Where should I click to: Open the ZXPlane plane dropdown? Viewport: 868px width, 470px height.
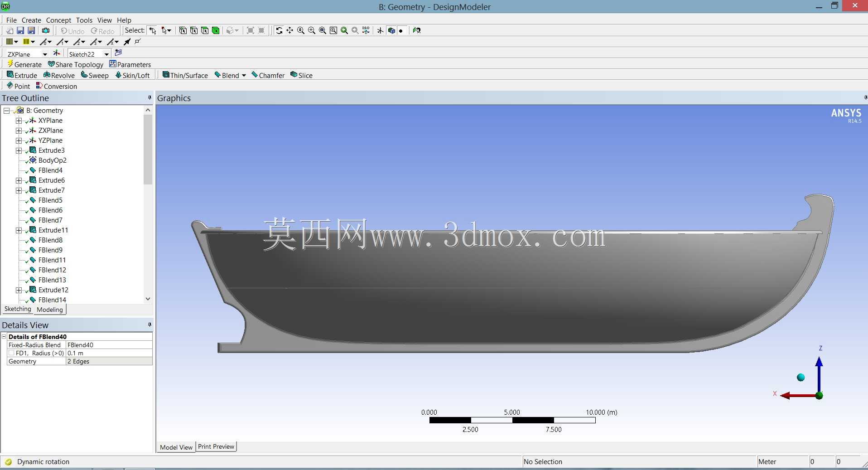point(45,54)
